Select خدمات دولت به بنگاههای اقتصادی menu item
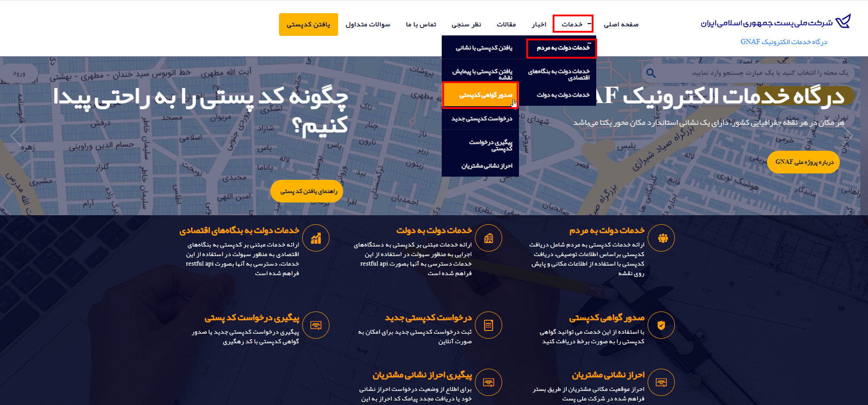This screenshot has height=405, width=868. click(558, 74)
